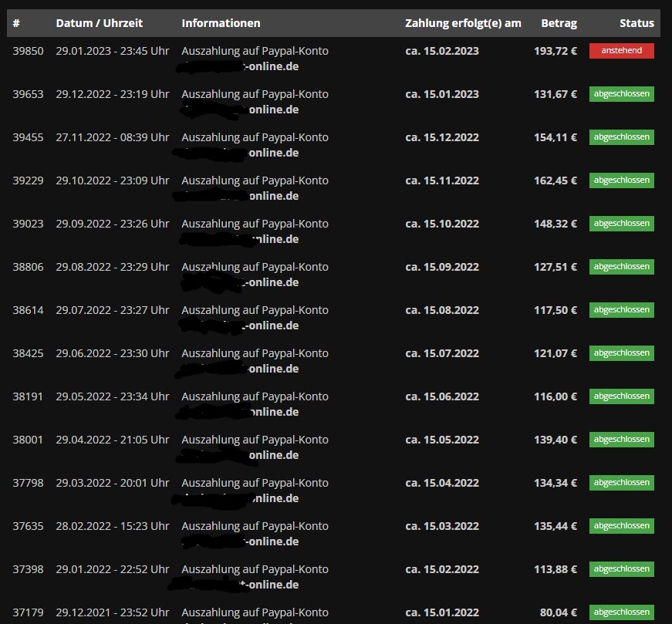Select payout number 38614
Image resolution: width=672 pixels, height=624 pixels.
coord(28,310)
